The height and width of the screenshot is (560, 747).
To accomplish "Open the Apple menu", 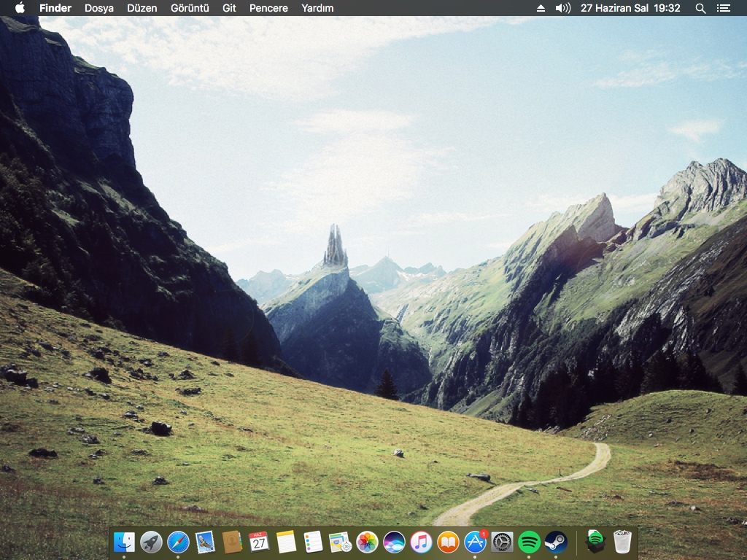I will click(20, 8).
